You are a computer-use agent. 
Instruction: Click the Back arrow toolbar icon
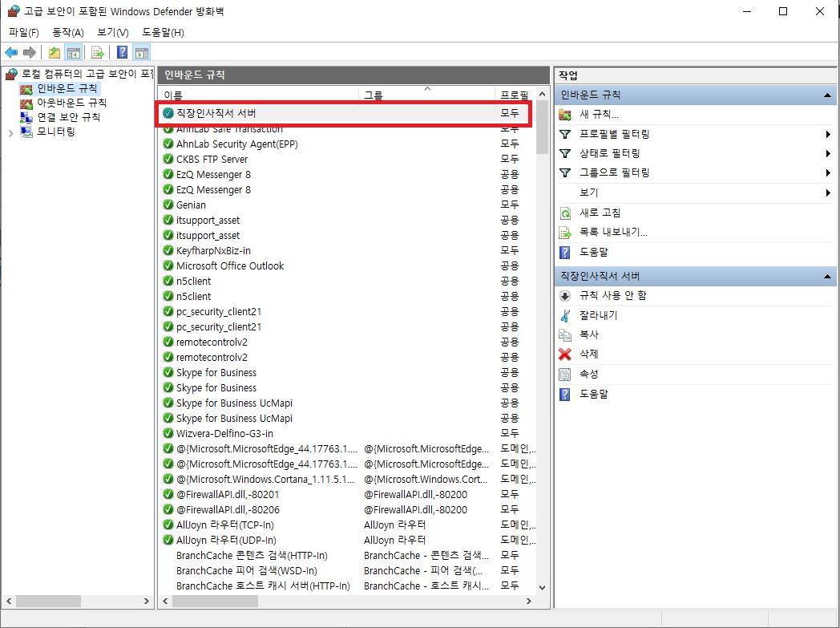11,52
